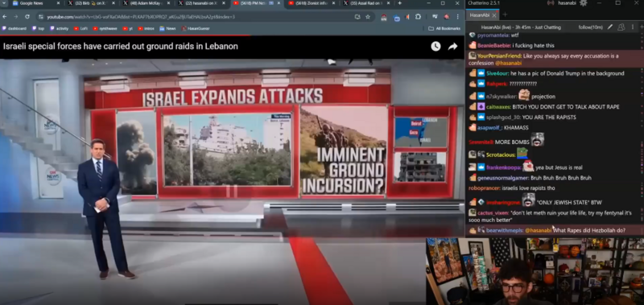Click the emote in n7skywalker's projection message
The width and height of the screenshot is (644, 305).
tap(524, 95)
